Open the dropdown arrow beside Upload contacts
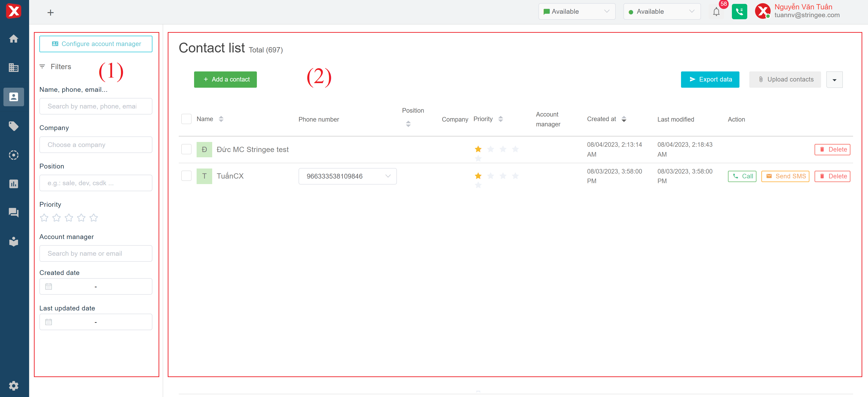 coord(834,80)
